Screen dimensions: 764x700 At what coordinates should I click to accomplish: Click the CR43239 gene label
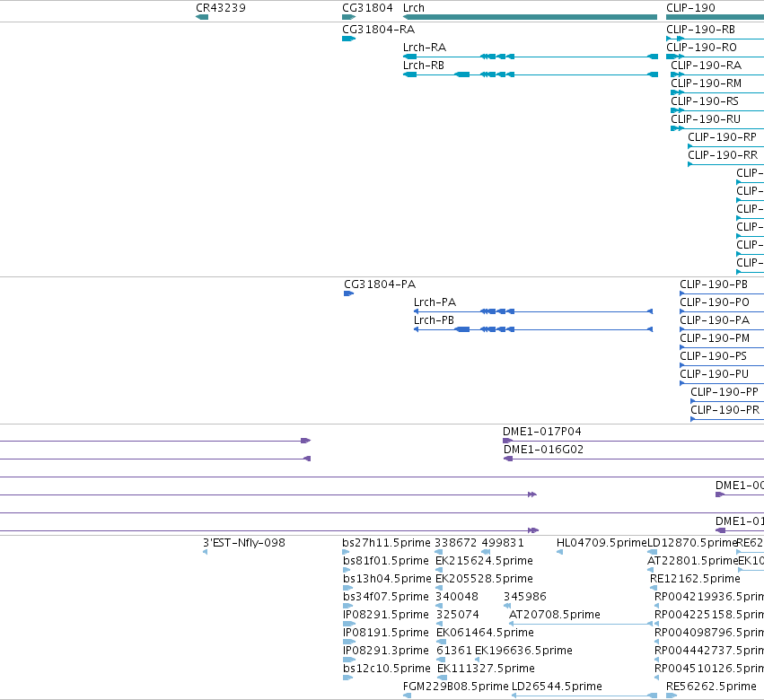point(221,8)
